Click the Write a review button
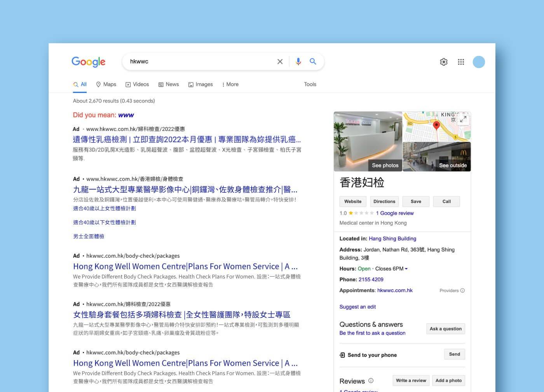Screen dimensions: 544x392 click(411, 380)
